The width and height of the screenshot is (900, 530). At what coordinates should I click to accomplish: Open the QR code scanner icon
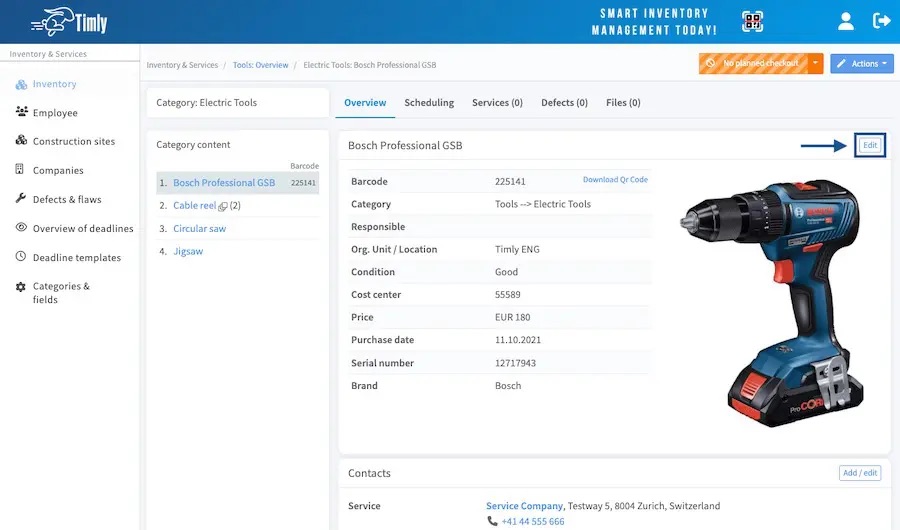752,21
